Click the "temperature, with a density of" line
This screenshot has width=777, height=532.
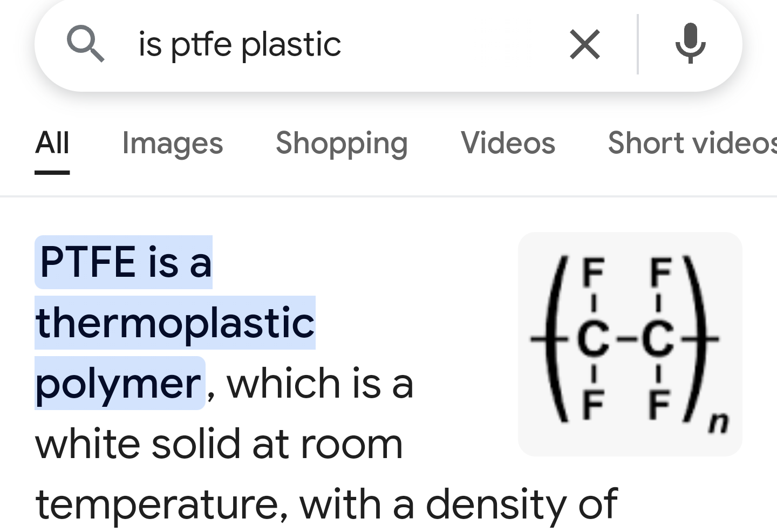click(326, 504)
